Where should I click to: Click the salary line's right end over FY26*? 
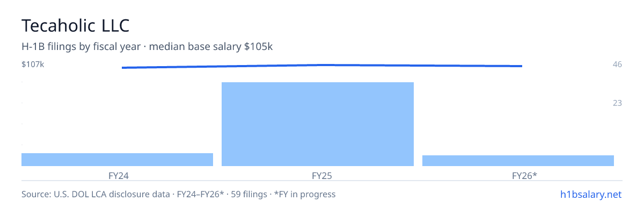(x=521, y=66)
